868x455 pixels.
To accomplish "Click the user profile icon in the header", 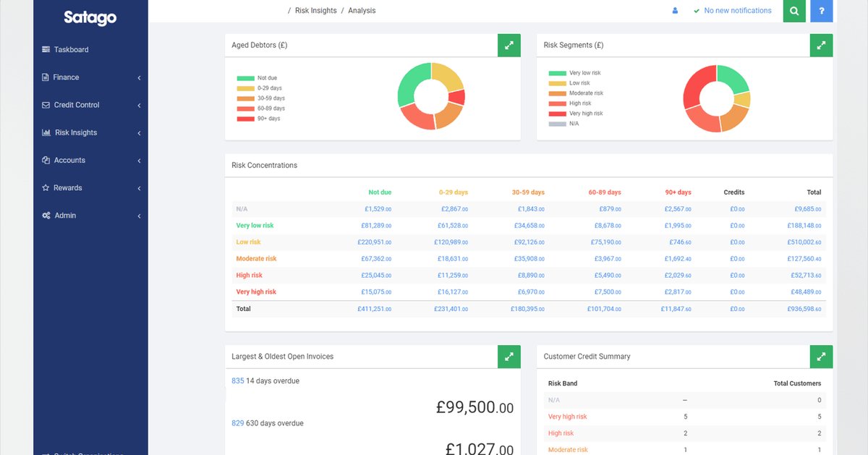I will (x=675, y=10).
